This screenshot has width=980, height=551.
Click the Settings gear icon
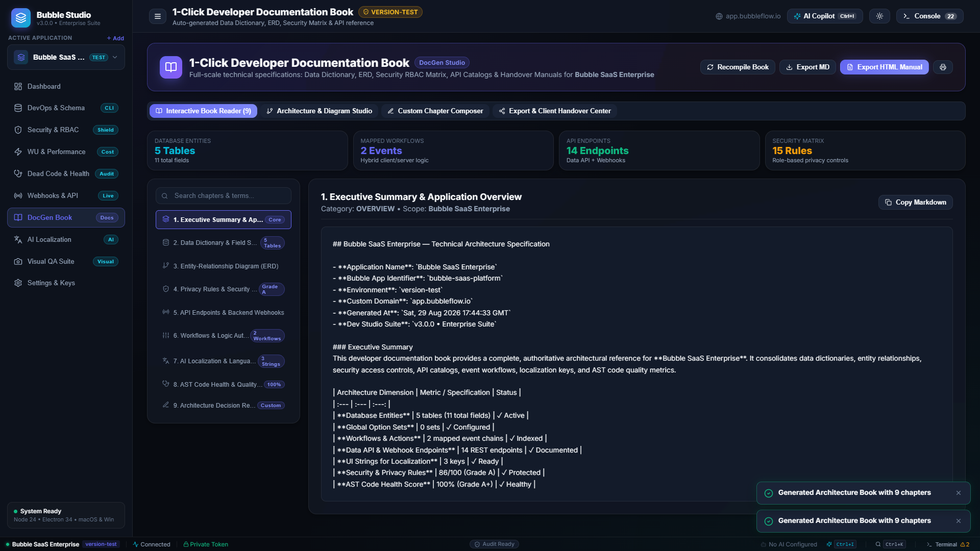(18, 283)
